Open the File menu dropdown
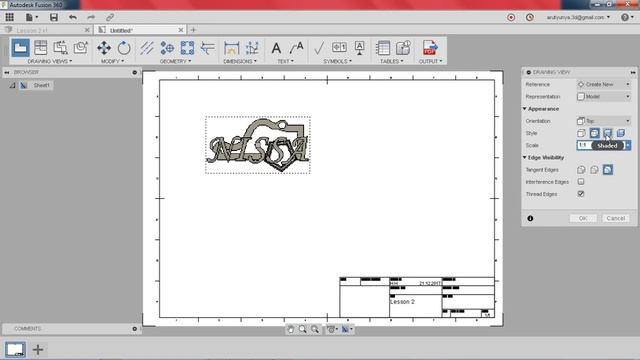The width and height of the screenshot is (640, 360). coord(31,17)
